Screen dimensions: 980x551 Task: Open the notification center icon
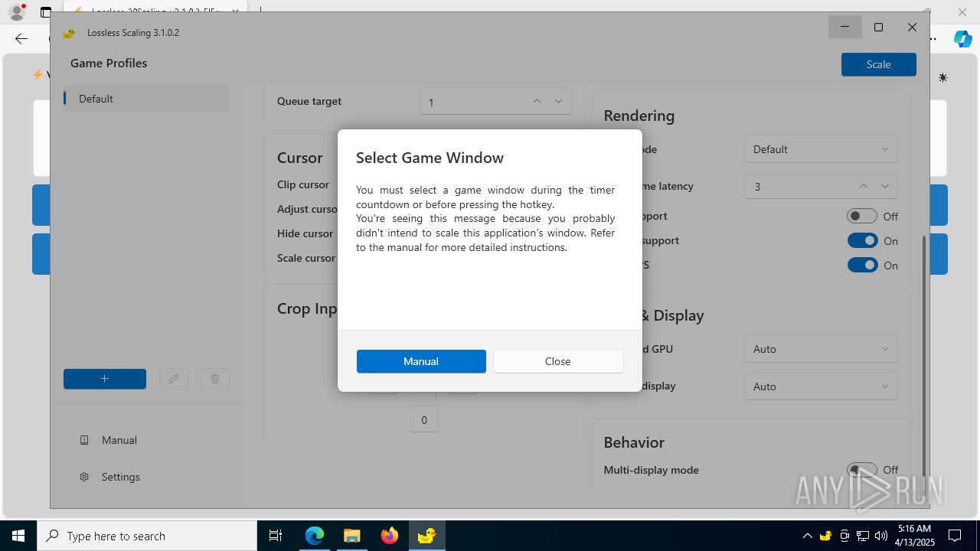(955, 536)
